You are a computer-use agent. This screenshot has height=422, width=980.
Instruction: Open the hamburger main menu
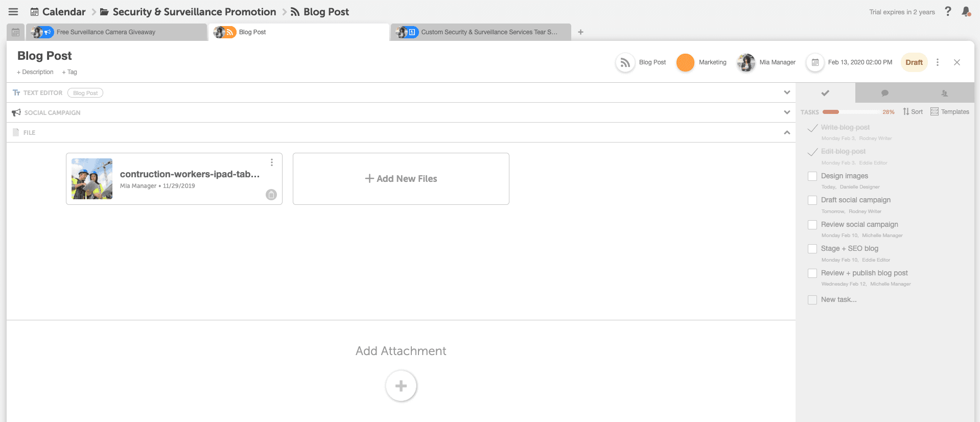coord(13,12)
